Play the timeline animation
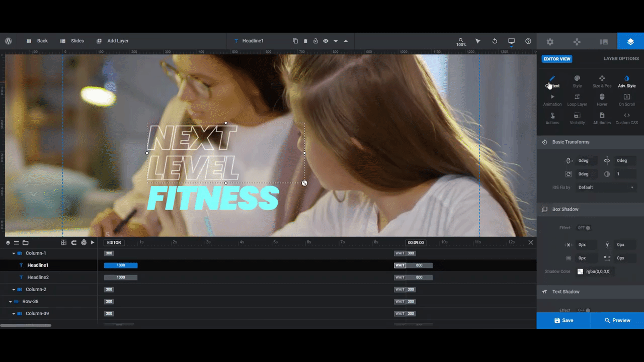Viewport: 644px width, 362px height. (x=93, y=242)
